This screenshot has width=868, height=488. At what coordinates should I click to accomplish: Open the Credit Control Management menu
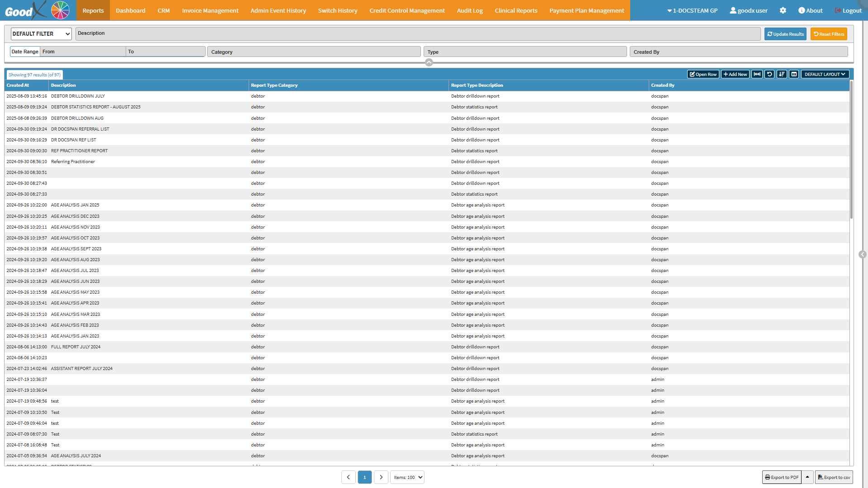pyautogui.click(x=407, y=10)
